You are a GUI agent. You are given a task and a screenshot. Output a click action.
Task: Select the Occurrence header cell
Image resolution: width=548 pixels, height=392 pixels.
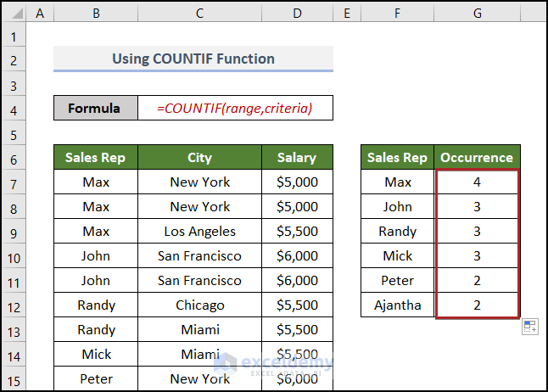click(477, 158)
